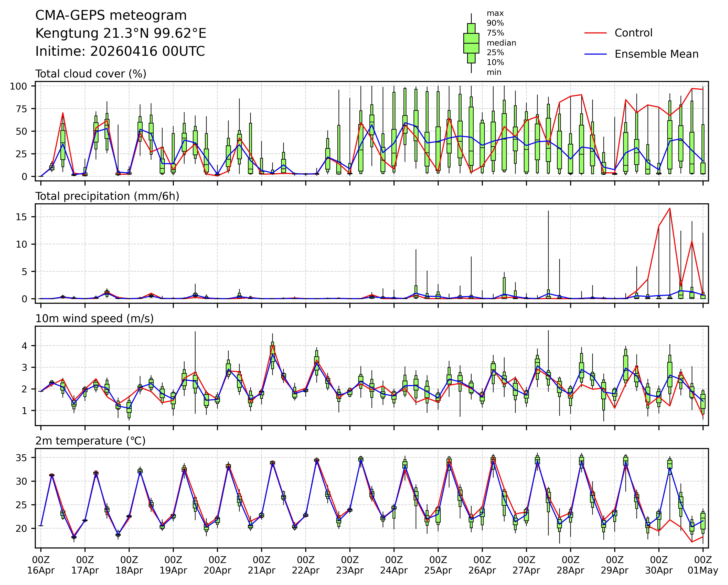
Task: Click the 00Z 01May axis label
Action: (x=703, y=565)
